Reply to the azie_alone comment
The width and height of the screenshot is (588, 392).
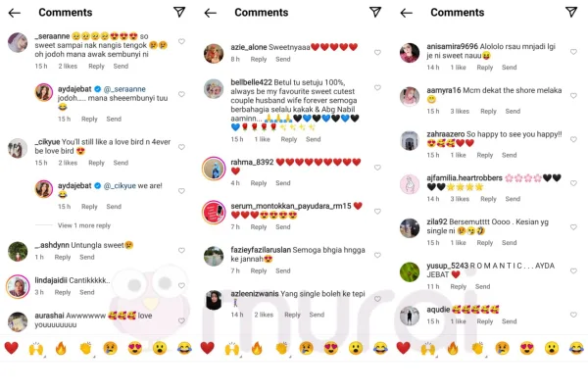pyautogui.click(x=259, y=59)
